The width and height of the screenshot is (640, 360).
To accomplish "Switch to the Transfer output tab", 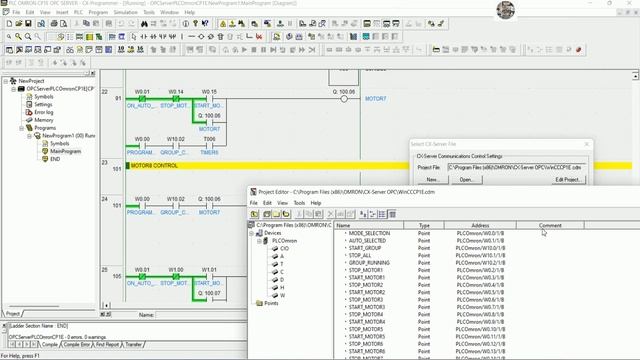I will (x=133, y=345).
